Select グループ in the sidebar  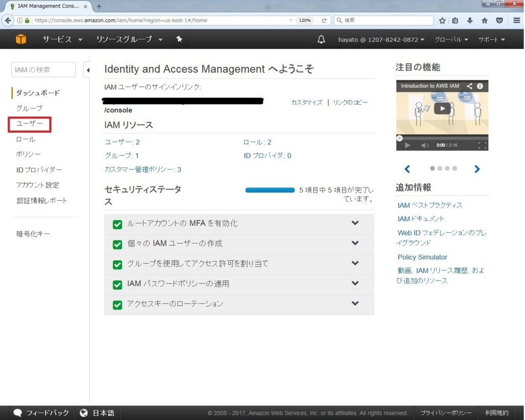(29, 108)
